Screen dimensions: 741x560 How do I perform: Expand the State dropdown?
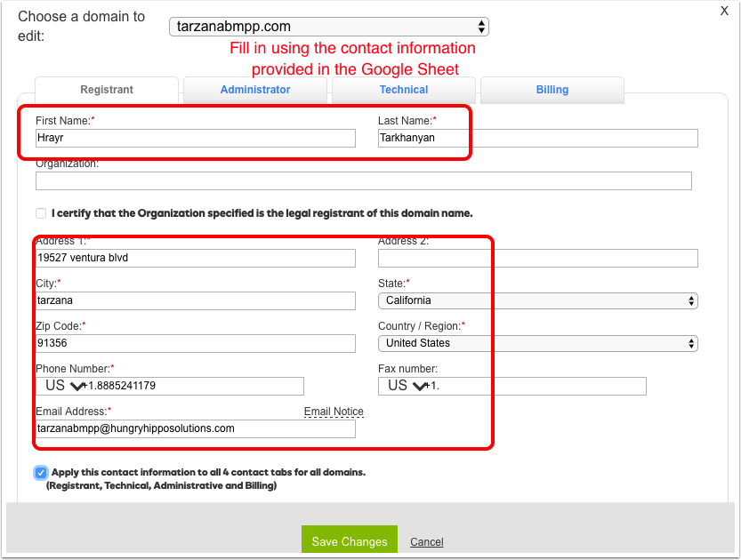(537, 300)
